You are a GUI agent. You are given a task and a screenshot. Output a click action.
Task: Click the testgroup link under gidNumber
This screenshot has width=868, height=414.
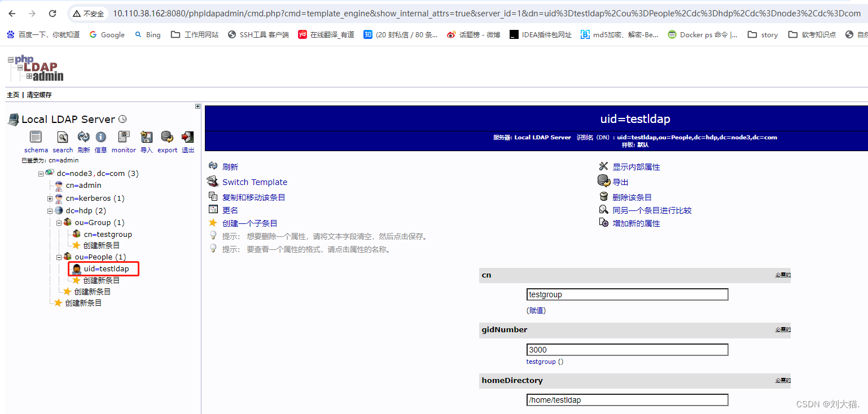(541, 362)
